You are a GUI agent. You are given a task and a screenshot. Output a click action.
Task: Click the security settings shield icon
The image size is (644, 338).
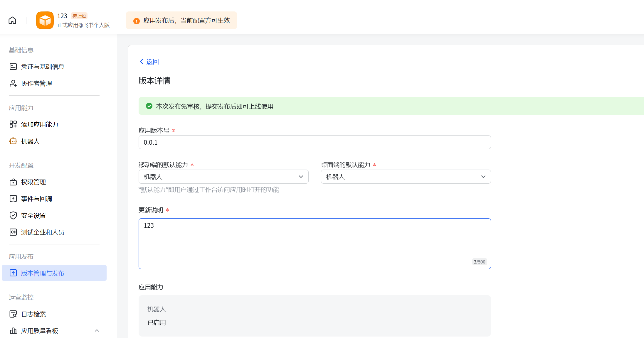click(13, 215)
